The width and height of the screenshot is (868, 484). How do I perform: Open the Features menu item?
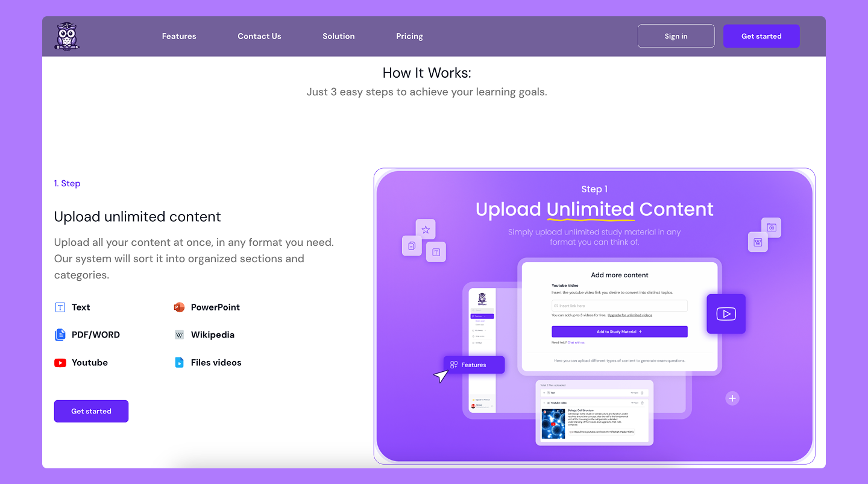click(179, 36)
